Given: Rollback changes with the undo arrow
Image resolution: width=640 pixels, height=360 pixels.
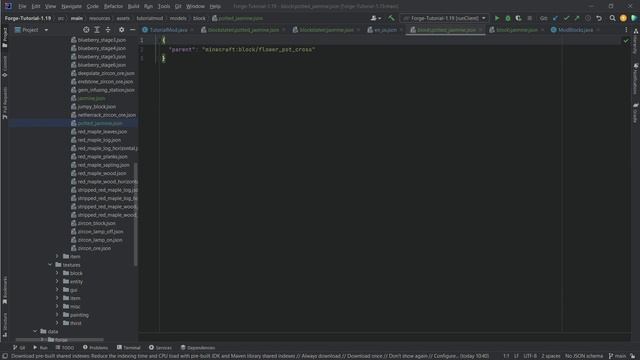Looking at the screenshot, I should point(599,18).
